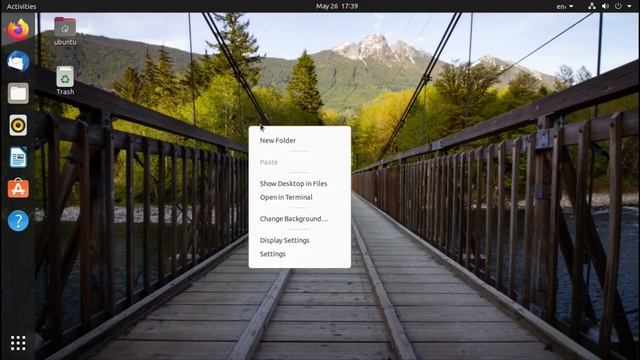Screen dimensions: 640x360
Task: Show Applications grid button
Action: click(18, 343)
